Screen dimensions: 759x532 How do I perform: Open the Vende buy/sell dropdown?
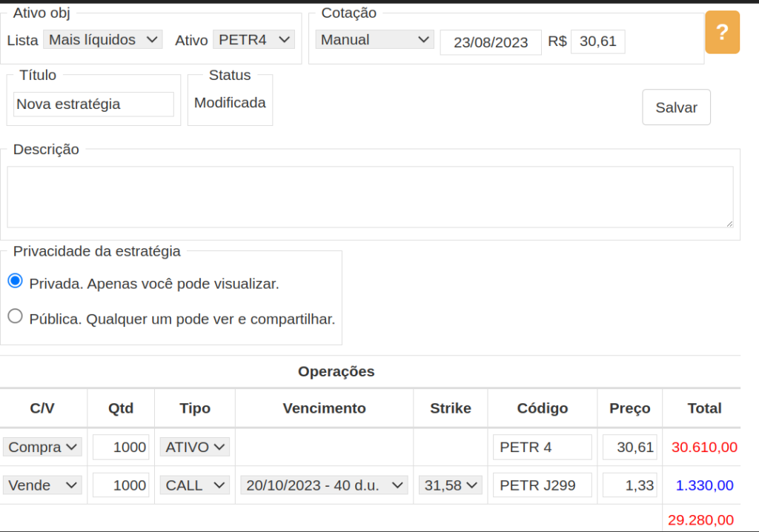[x=42, y=485]
